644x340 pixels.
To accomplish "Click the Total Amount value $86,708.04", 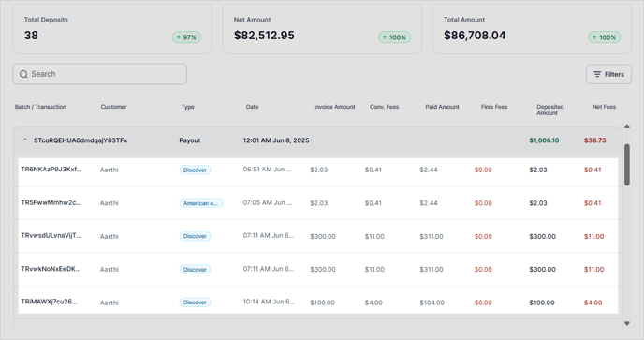I will click(x=475, y=36).
